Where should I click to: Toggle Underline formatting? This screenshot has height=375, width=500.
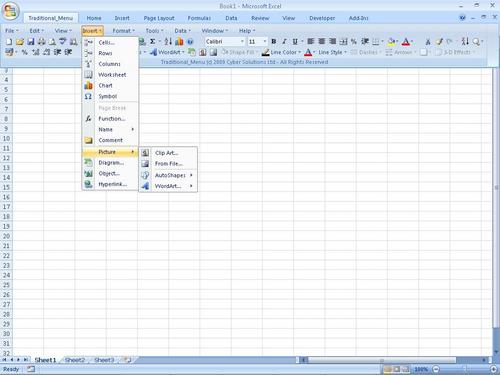[295, 41]
